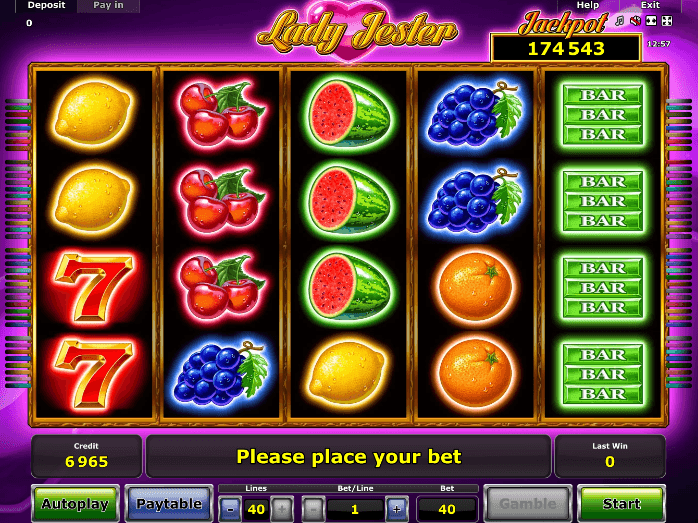Lower the Bet/Line with minus
The image size is (698, 523).
click(313, 508)
